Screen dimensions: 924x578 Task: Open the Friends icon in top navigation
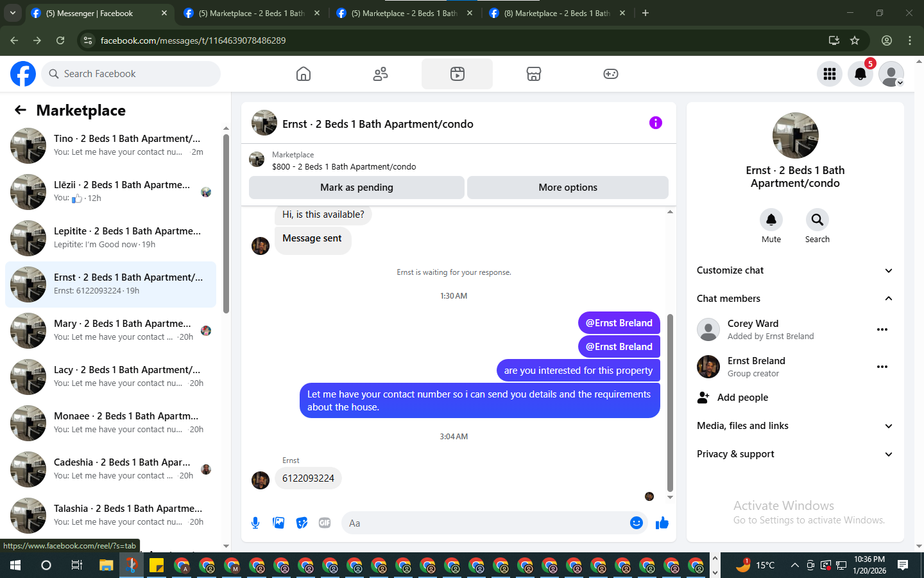click(x=381, y=74)
